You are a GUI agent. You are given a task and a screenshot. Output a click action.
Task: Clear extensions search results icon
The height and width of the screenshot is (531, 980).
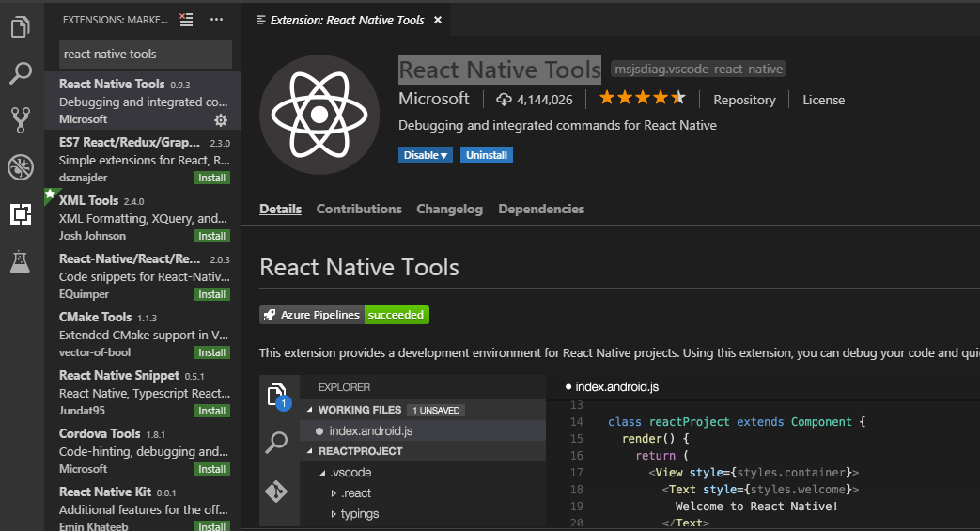[x=186, y=20]
